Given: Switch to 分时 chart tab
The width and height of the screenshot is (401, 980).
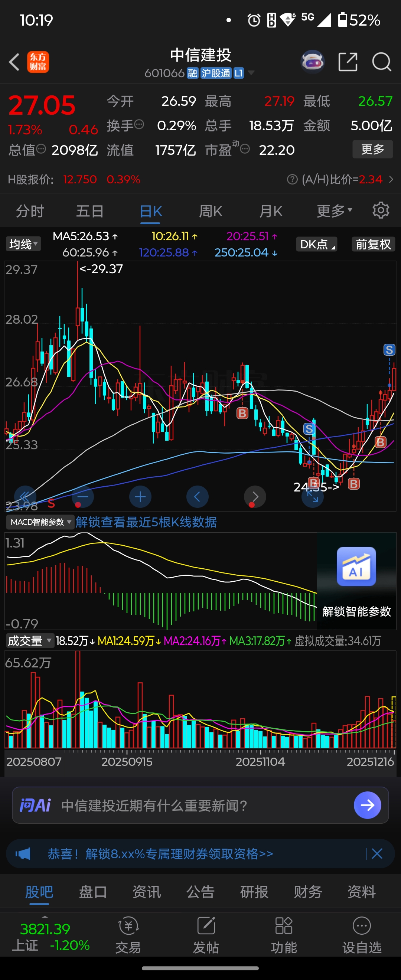Looking at the screenshot, I should (x=30, y=211).
